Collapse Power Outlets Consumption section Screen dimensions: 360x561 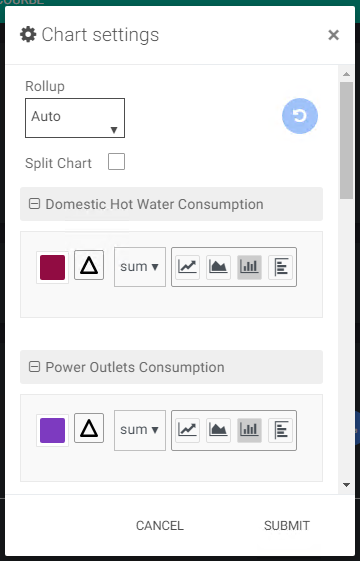pyautogui.click(x=34, y=367)
